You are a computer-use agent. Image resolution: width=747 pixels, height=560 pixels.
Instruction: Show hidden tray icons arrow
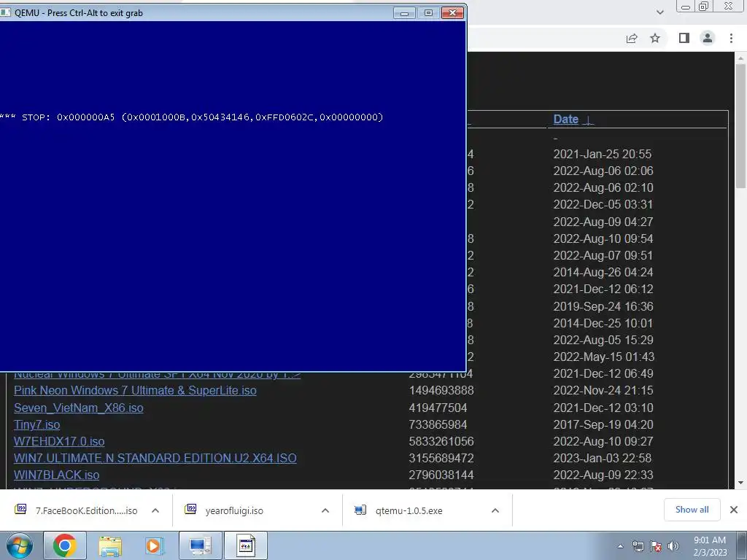620,547
